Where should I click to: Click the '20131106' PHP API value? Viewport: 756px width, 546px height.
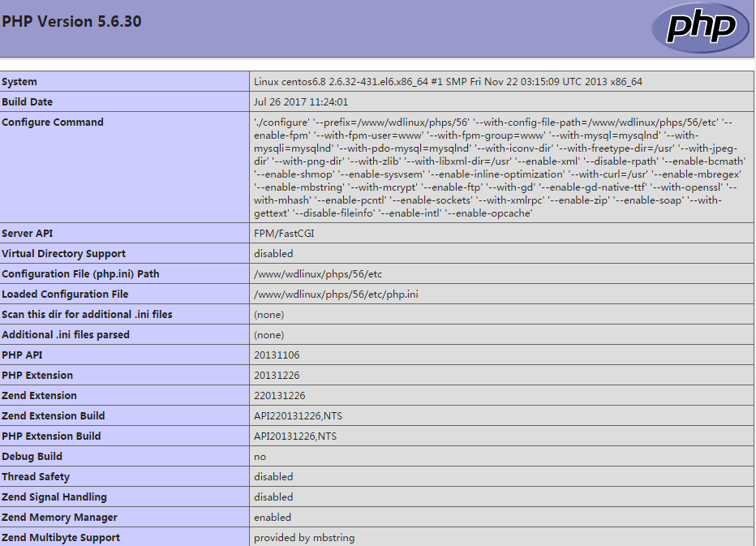(x=277, y=355)
